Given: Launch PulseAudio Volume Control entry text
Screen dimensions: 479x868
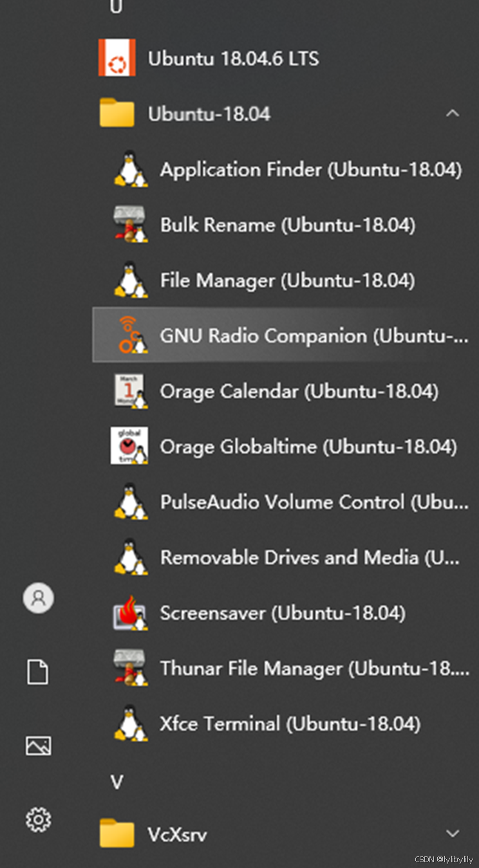Looking at the screenshot, I should point(314,502).
